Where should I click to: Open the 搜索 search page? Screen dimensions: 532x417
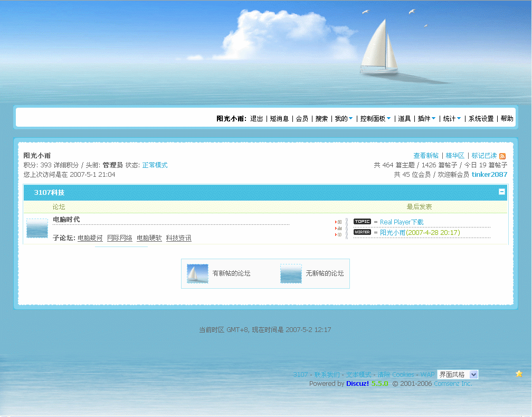click(x=321, y=118)
